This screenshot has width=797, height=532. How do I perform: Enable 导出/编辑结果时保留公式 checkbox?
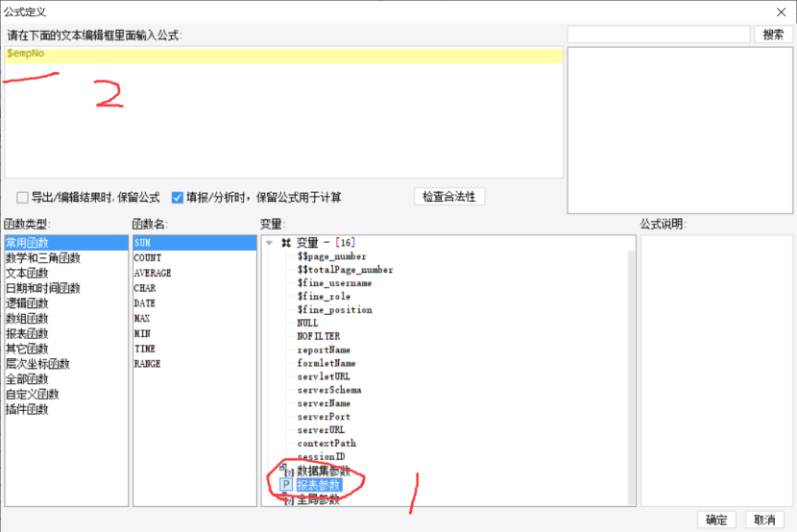tap(22, 197)
